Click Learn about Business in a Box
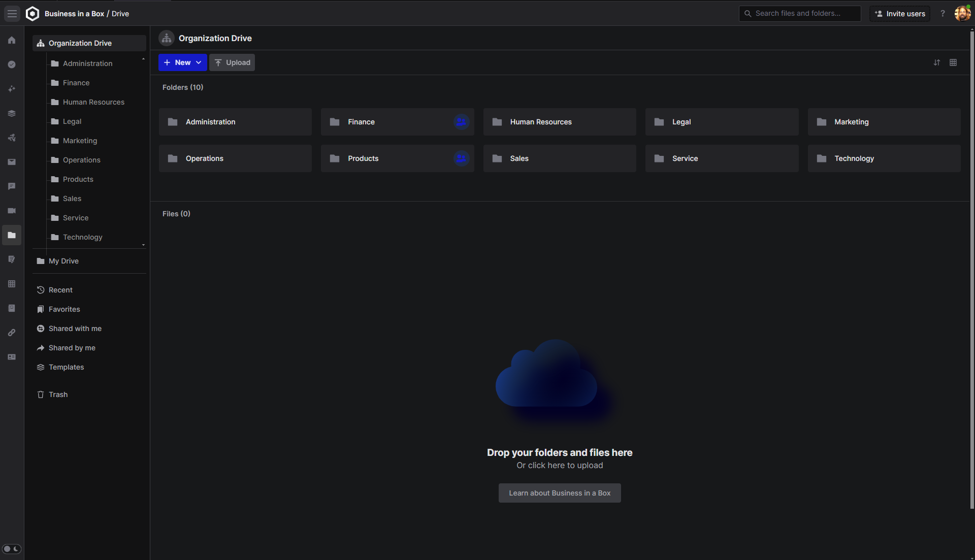 pos(560,493)
